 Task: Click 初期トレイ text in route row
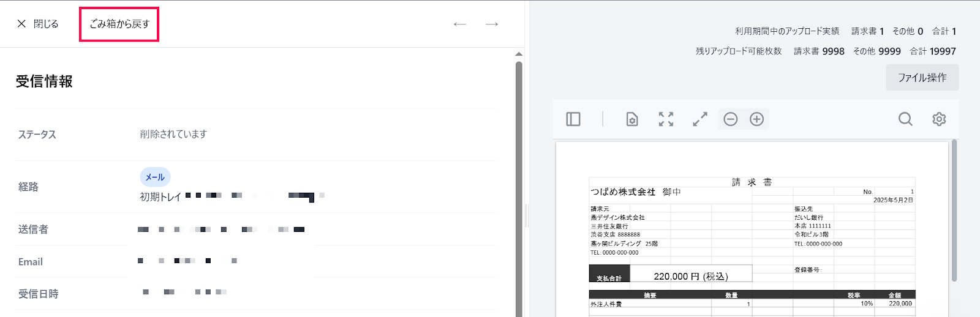pyautogui.click(x=160, y=196)
